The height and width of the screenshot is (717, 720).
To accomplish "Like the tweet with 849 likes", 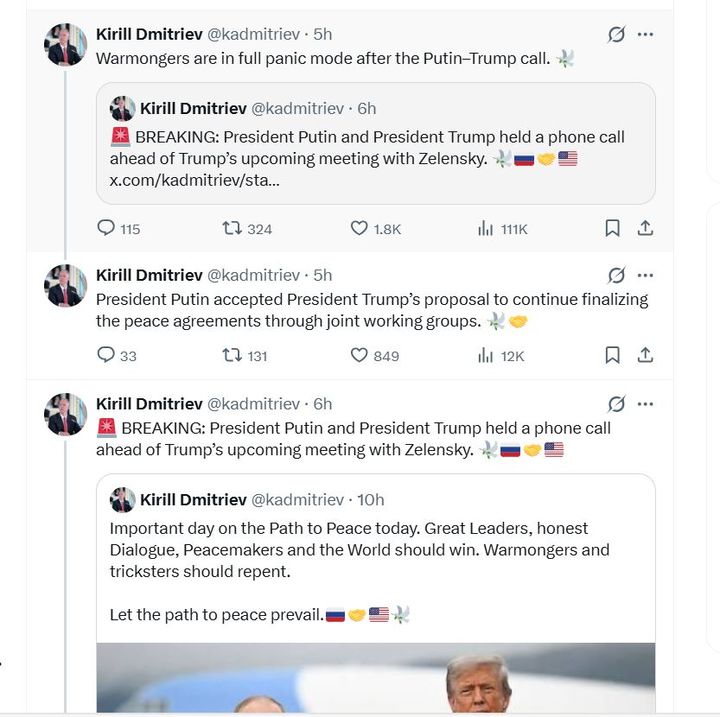I will pos(360,355).
